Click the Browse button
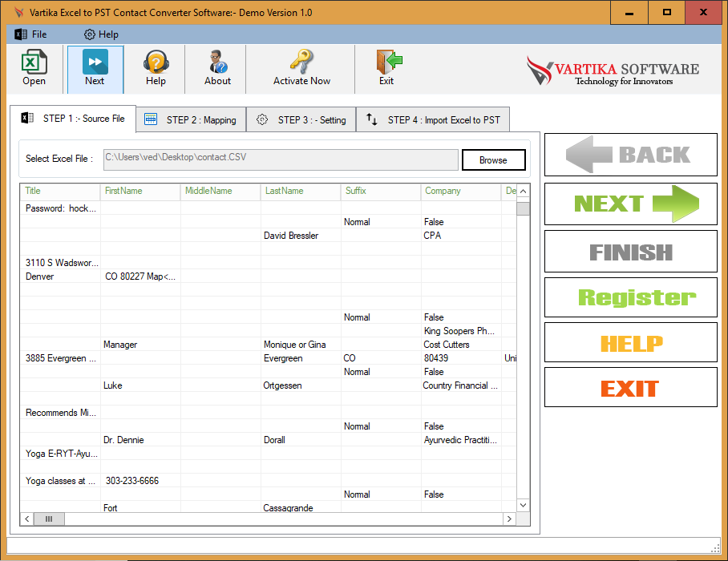Viewport: 728px width, 561px height. 494,160
